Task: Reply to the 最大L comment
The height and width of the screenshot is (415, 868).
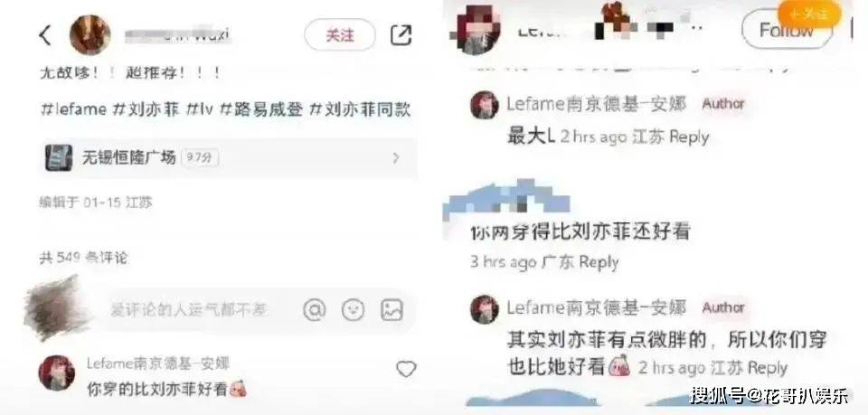Action: 689,137
